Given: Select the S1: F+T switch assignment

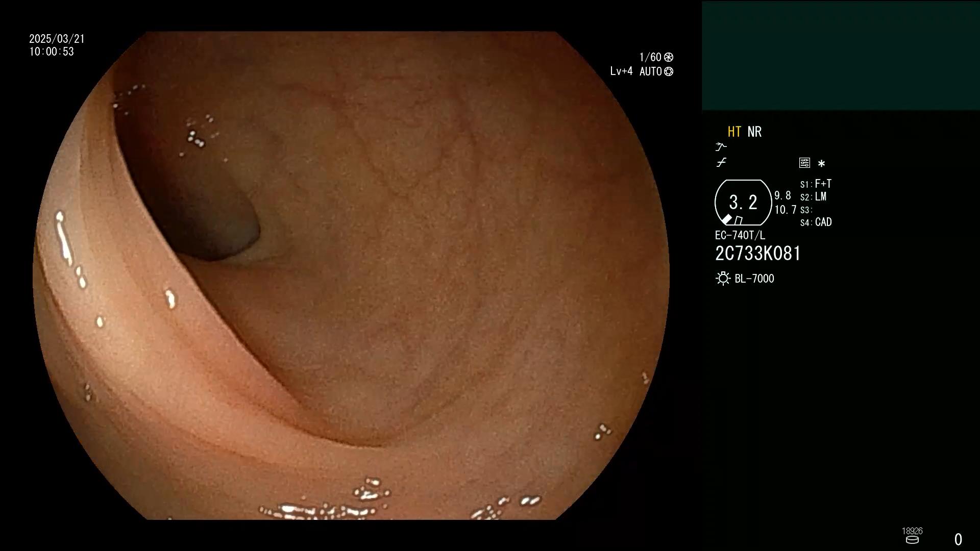Looking at the screenshot, I should pos(816,184).
